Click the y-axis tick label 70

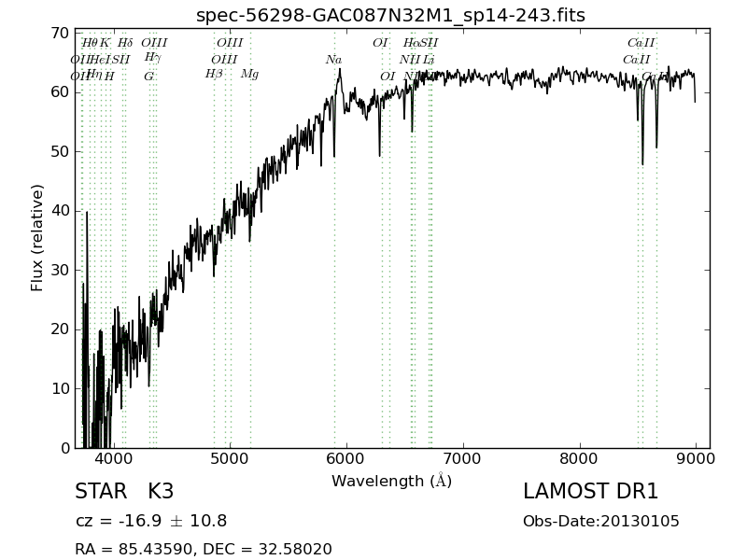pyautogui.click(x=60, y=34)
